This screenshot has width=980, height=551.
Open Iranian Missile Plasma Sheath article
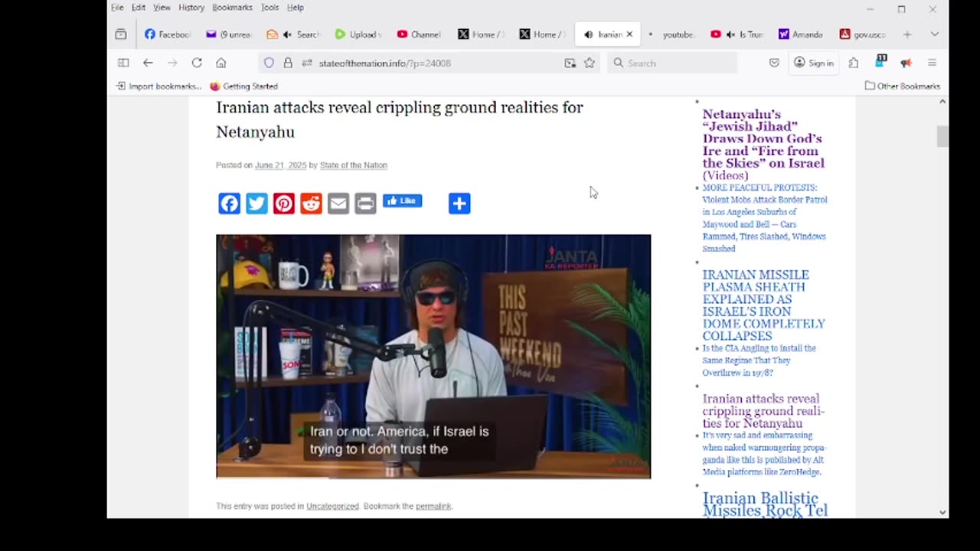763,305
